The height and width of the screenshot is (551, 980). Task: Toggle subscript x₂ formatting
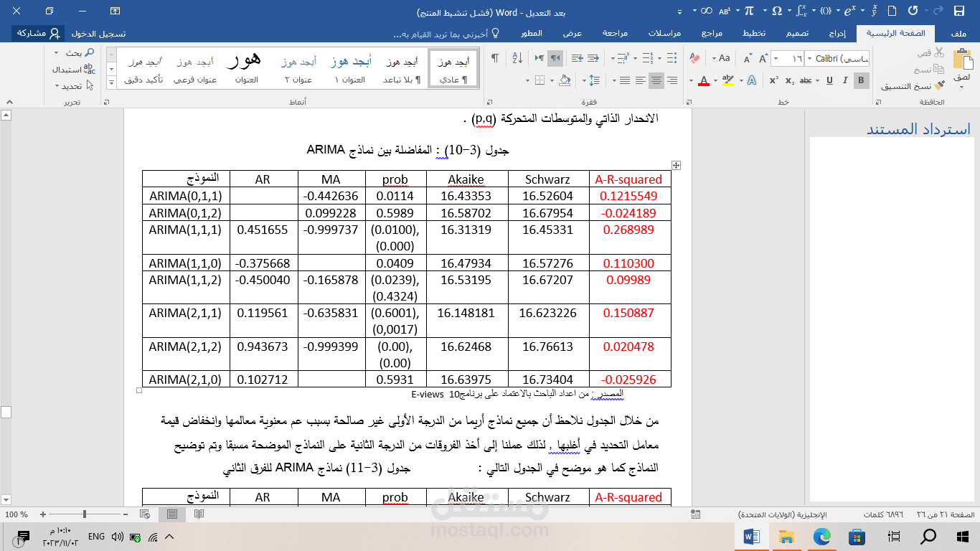(788, 80)
